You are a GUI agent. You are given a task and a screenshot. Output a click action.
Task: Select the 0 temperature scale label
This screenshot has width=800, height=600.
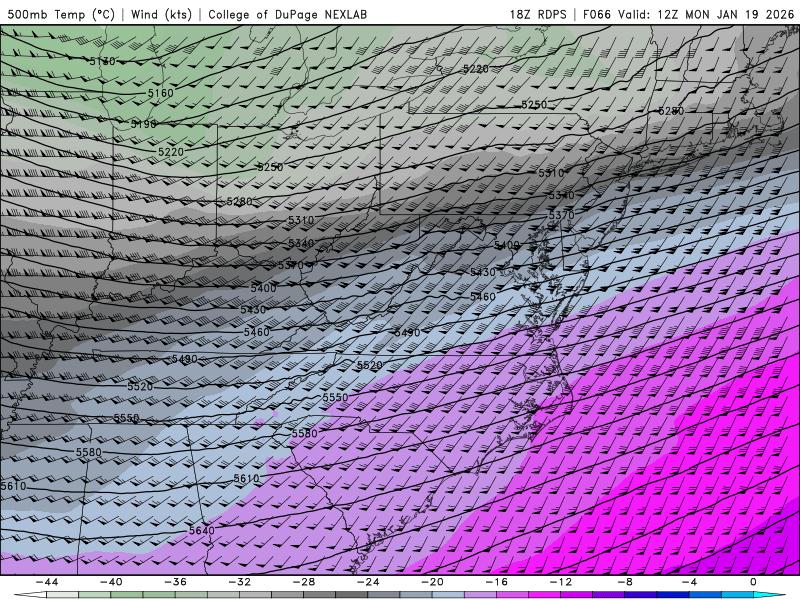754,582
